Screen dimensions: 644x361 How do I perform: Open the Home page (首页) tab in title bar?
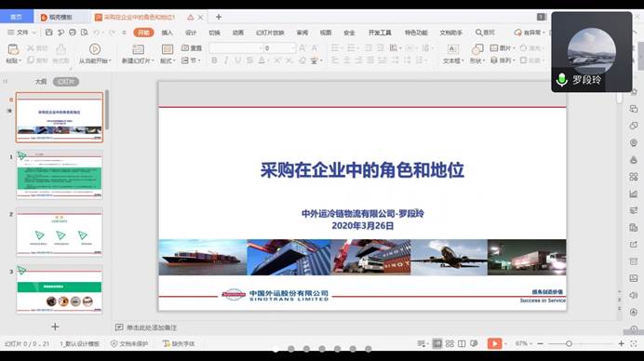(17, 17)
